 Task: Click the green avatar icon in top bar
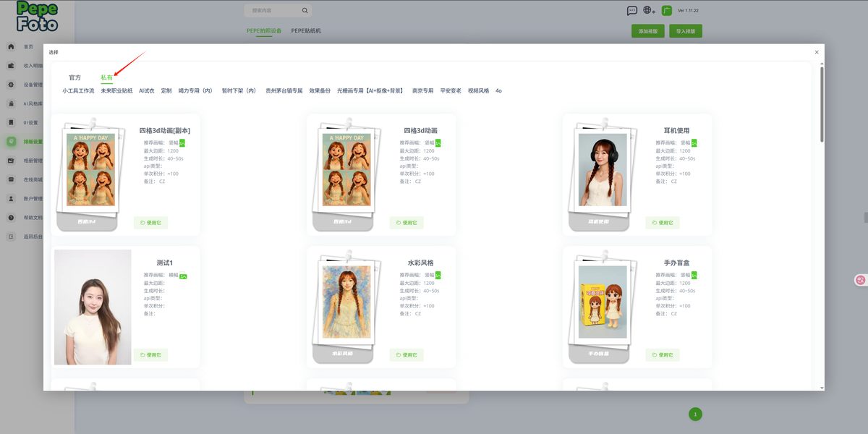pos(667,11)
